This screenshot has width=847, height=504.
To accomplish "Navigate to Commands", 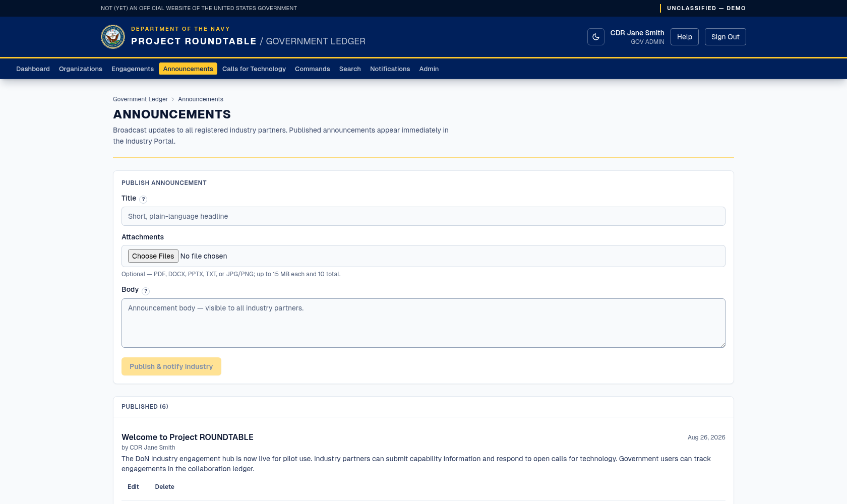I will click(x=313, y=69).
